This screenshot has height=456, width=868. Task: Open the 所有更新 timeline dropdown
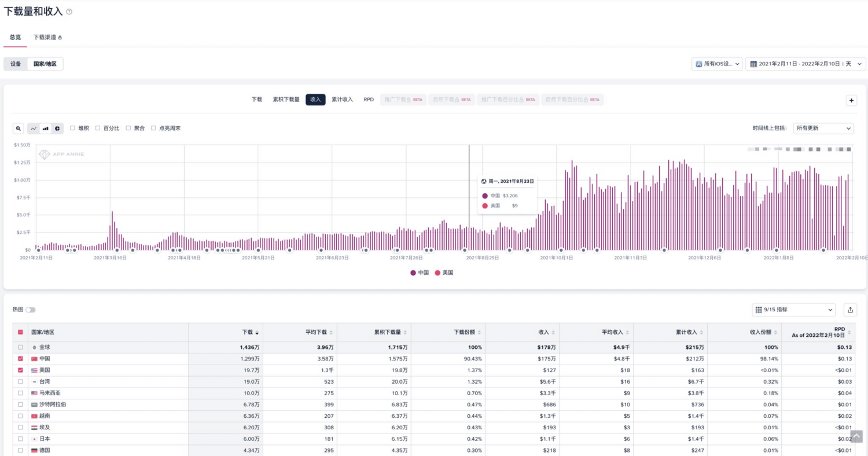coord(823,128)
